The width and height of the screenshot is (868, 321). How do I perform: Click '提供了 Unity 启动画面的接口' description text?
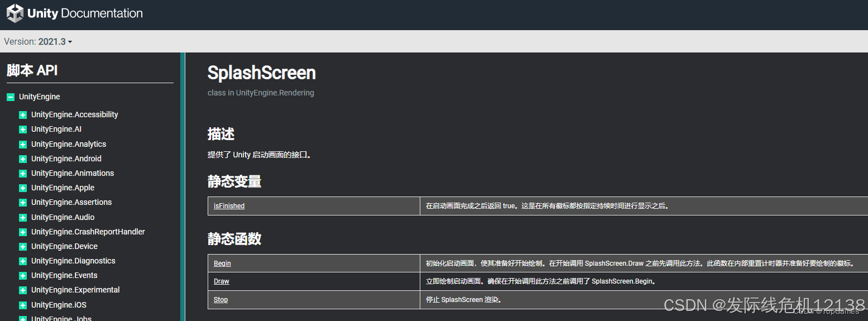click(x=260, y=155)
